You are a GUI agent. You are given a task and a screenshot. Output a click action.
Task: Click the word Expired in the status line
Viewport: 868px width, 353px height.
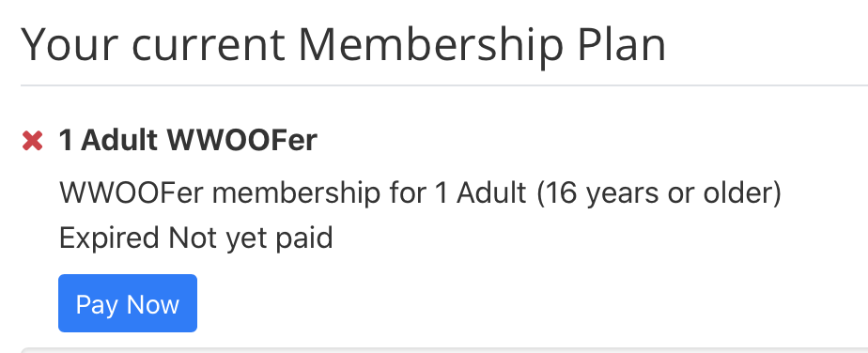point(109,238)
